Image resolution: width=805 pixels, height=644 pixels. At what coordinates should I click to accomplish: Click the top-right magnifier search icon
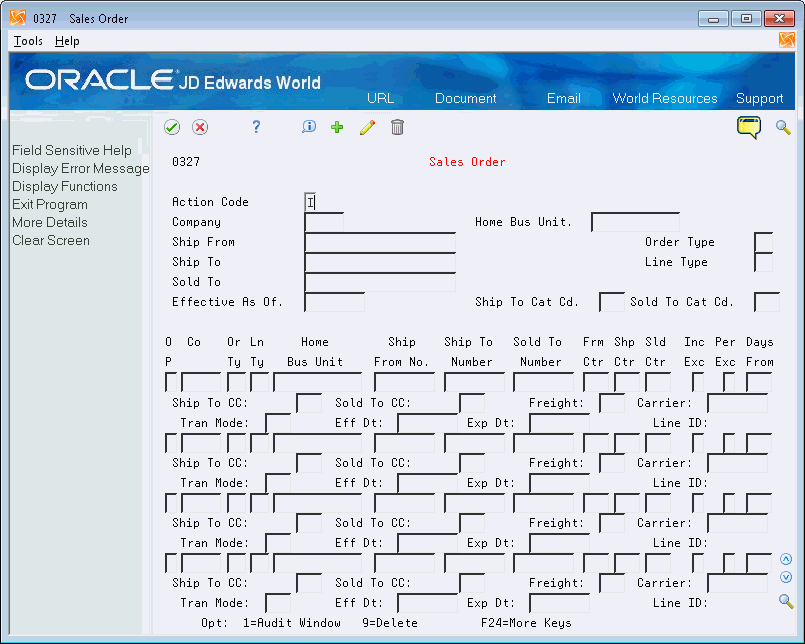(783, 127)
